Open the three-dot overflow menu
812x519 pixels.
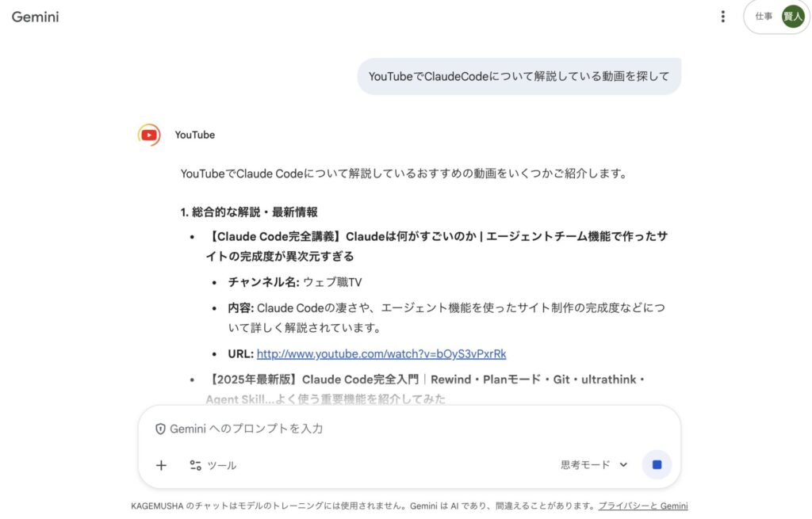click(x=722, y=16)
